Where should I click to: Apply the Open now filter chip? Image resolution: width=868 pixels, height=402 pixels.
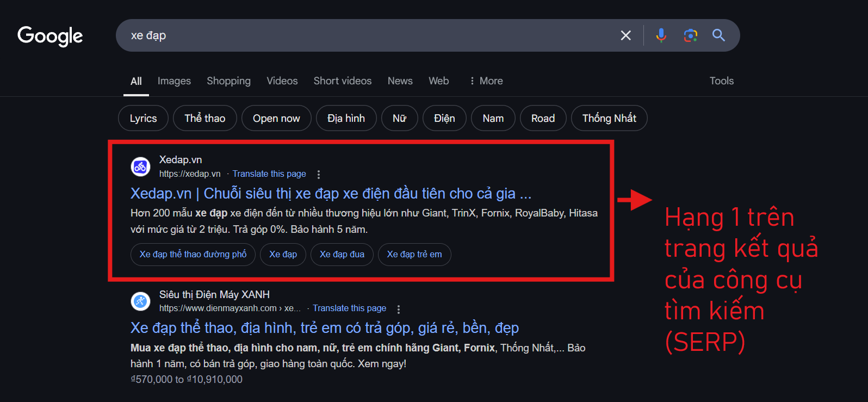[x=276, y=118]
